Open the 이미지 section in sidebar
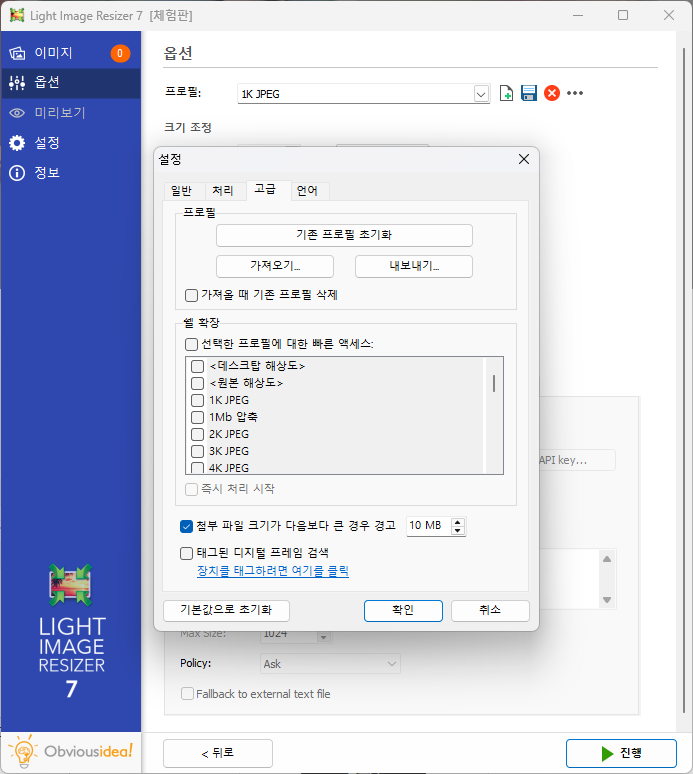 [71, 53]
